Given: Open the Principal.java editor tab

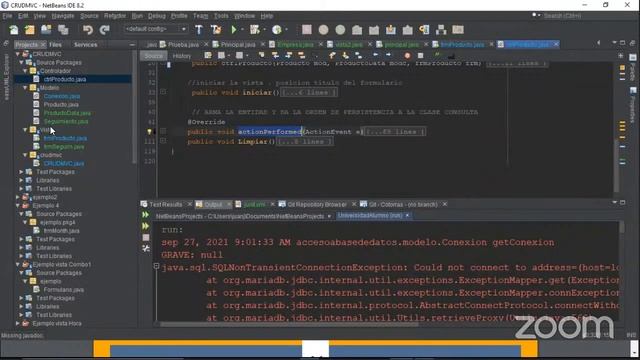Looking at the screenshot, I should coord(238,44).
